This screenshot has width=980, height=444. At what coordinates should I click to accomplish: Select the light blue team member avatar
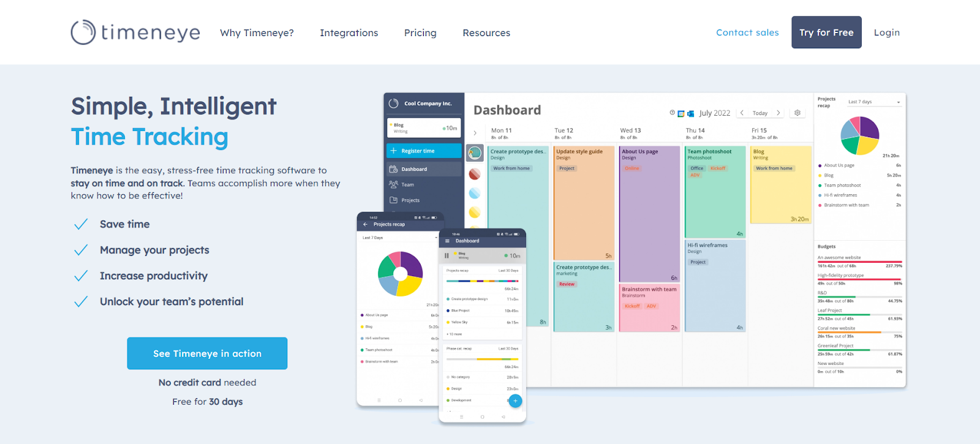pos(475,194)
